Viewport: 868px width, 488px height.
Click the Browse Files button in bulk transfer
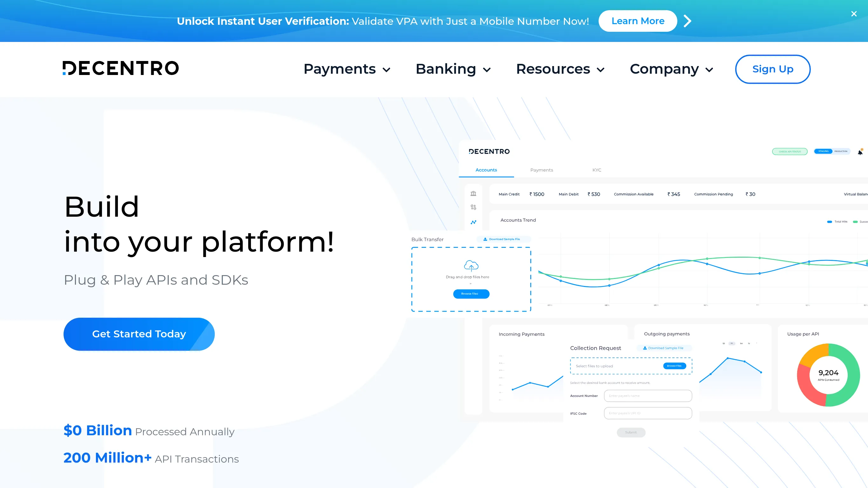pyautogui.click(x=471, y=294)
